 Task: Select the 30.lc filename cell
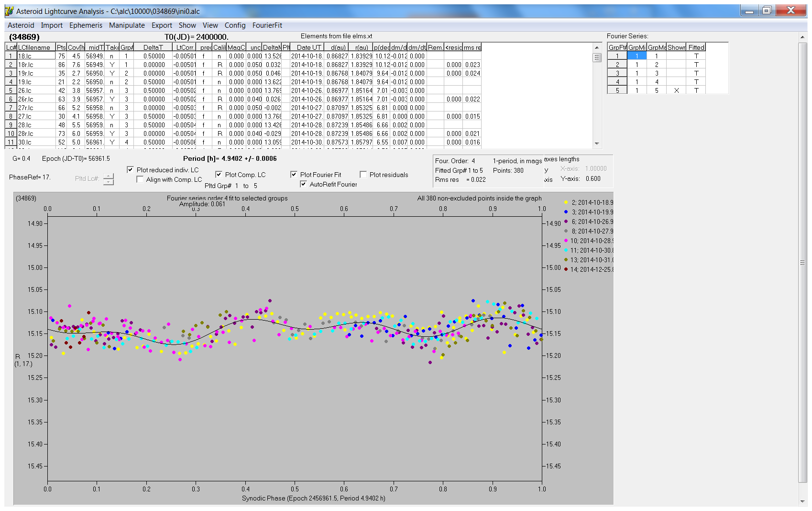36,142
